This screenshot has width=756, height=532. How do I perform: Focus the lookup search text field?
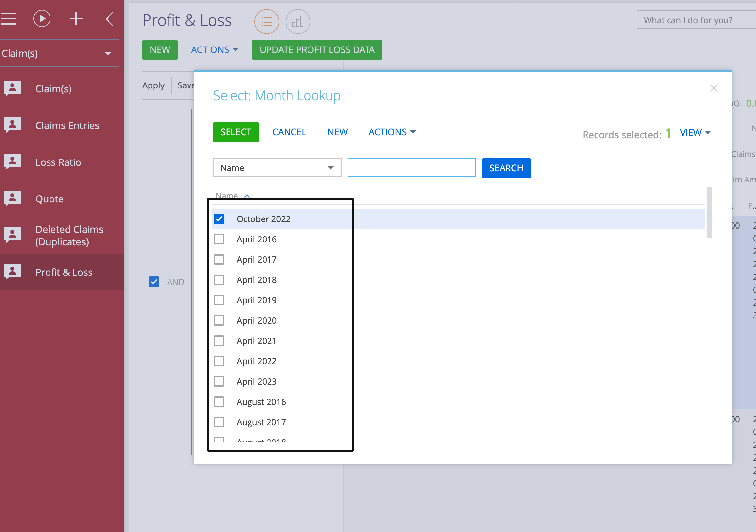pyautogui.click(x=411, y=168)
